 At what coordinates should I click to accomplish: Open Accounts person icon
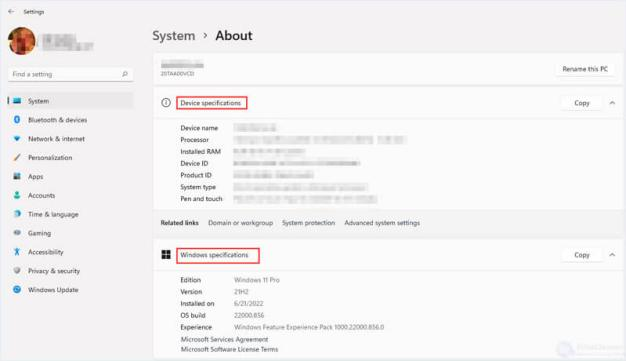(x=17, y=195)
